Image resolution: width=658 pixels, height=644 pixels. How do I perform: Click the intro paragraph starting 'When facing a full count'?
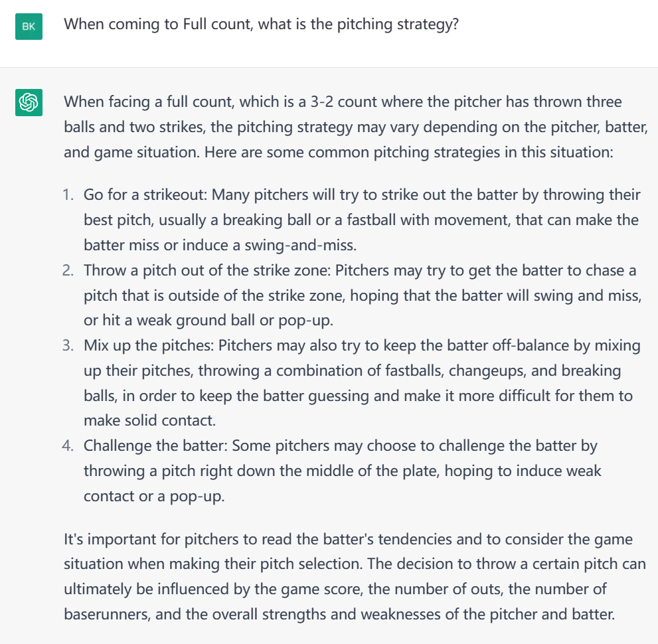tap(356, 127)
